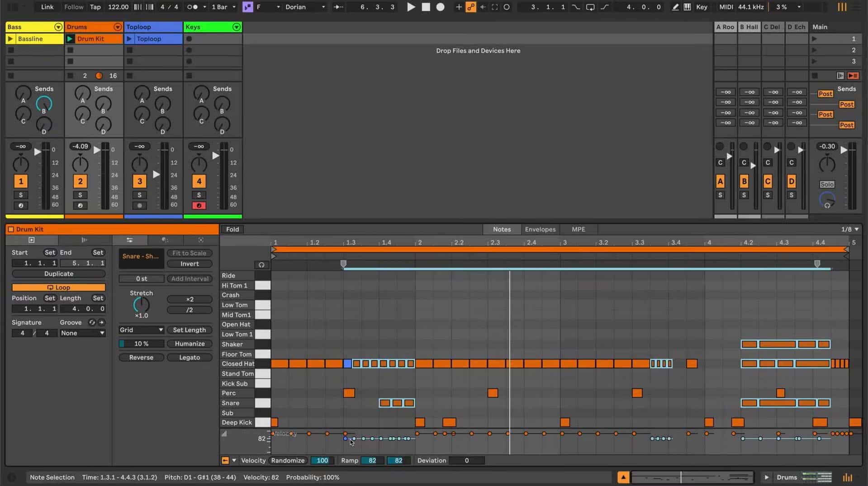
Task: Open the 1/8 grid resolution dropdown
Action: (x=849, y=229)
